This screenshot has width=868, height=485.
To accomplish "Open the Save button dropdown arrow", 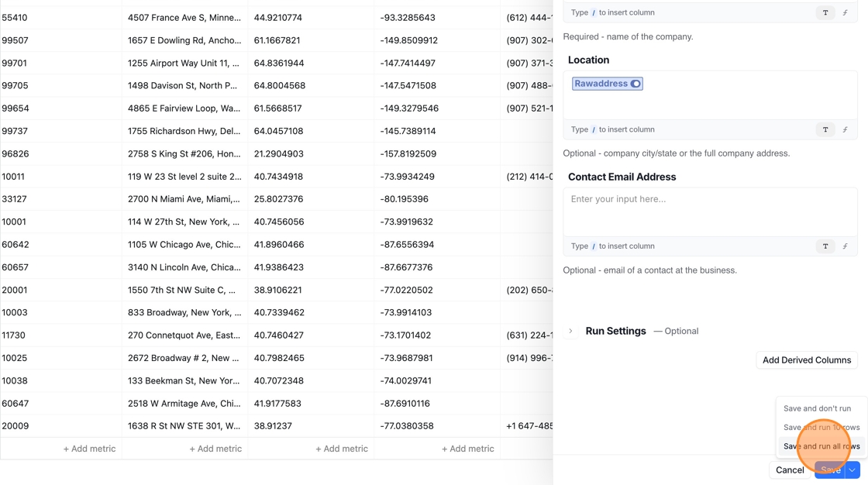I will tap(852, 470).
